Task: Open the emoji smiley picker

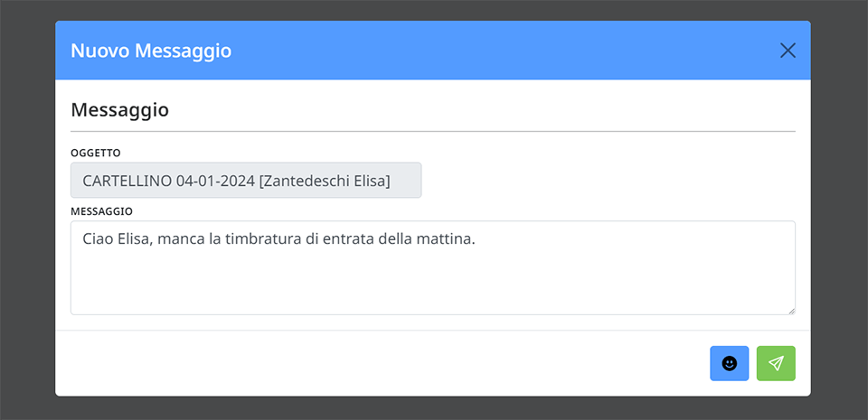Action: click(729, 363)
